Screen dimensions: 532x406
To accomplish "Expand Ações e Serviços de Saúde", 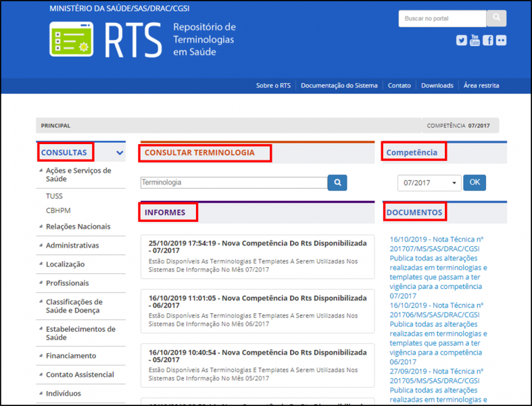I will point(78,175).
